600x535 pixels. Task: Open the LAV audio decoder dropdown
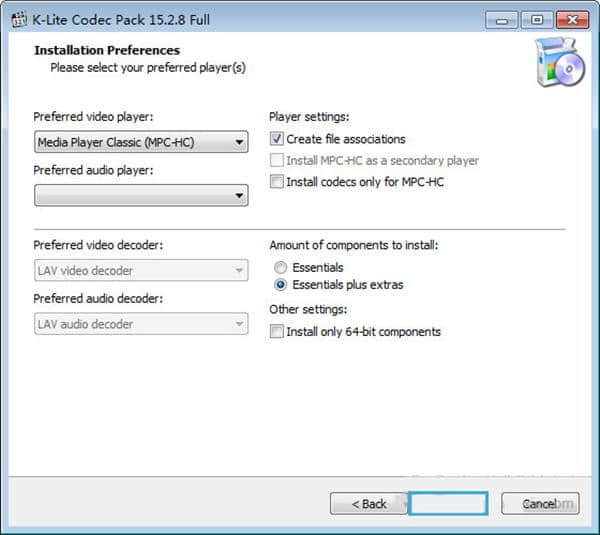tap(141, 324)
